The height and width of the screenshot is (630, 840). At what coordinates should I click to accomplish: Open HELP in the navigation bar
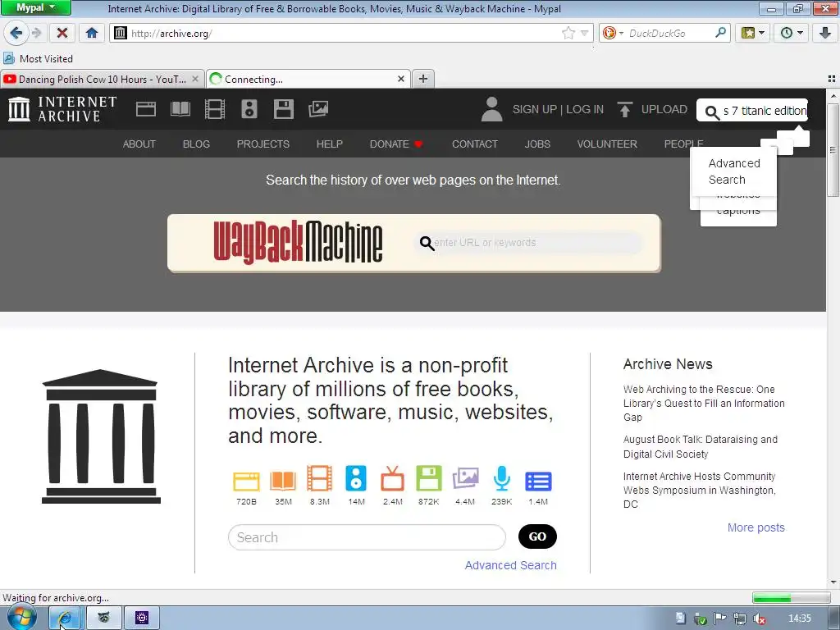click(x=330, y=144)
